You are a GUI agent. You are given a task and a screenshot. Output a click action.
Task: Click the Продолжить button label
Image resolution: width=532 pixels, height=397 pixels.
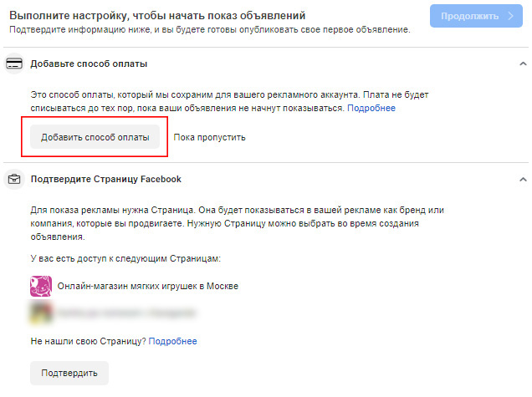click(469, 16)
